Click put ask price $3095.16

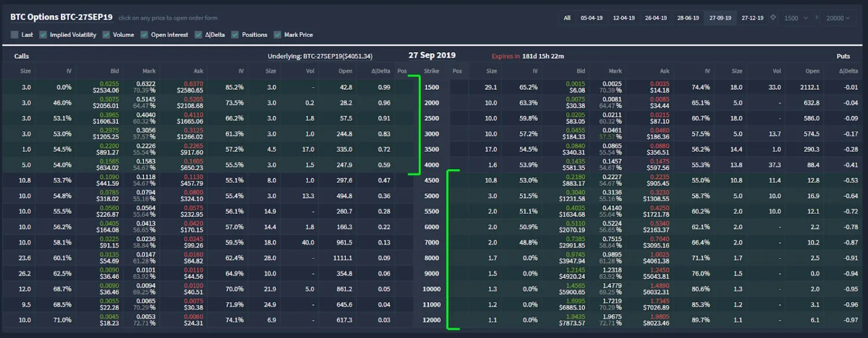pos(655,246)
